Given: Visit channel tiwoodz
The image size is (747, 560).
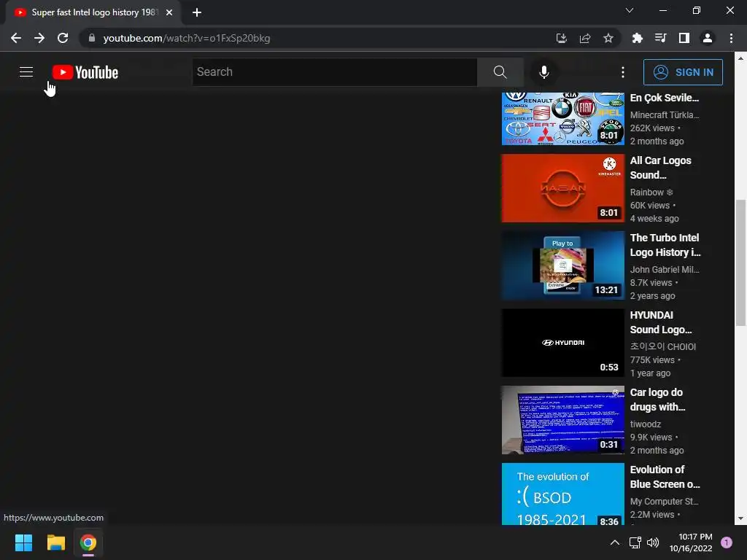Looking at the screenshot, I should point(646,424).
